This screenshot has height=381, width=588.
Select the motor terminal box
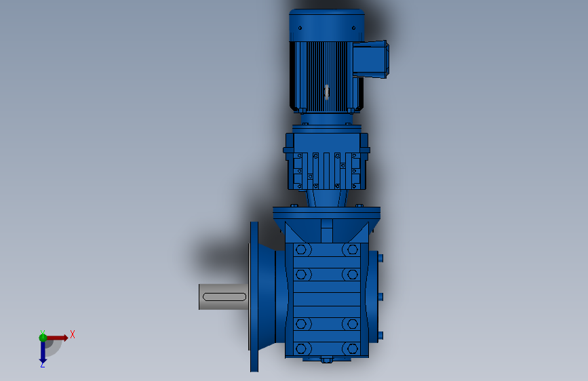(x=370, y=59)
